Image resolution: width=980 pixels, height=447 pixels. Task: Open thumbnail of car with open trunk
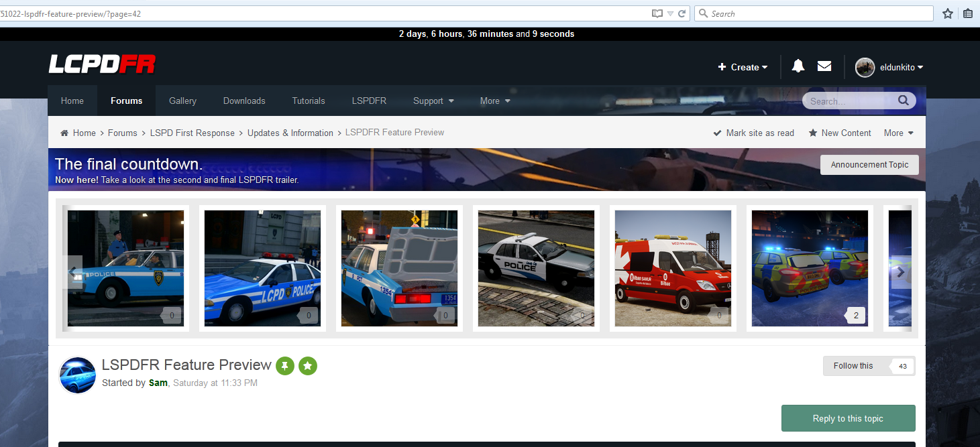click(x=399, y=268)
